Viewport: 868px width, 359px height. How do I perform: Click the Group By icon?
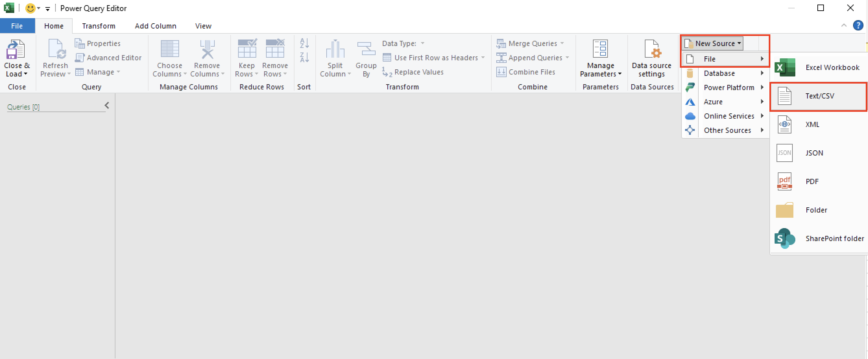tap(366, 49)
